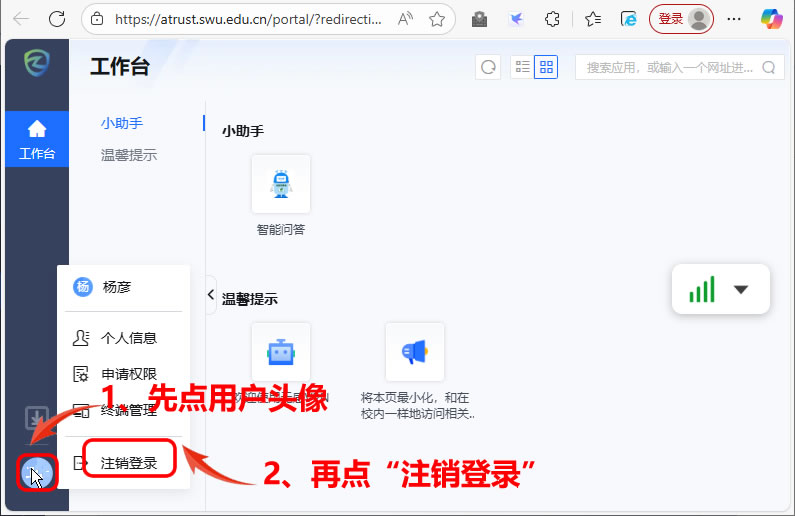This screenshot has width=795, height=516.
Task: Collapse the left category panel chevron
Action: [x=210, y=294]
